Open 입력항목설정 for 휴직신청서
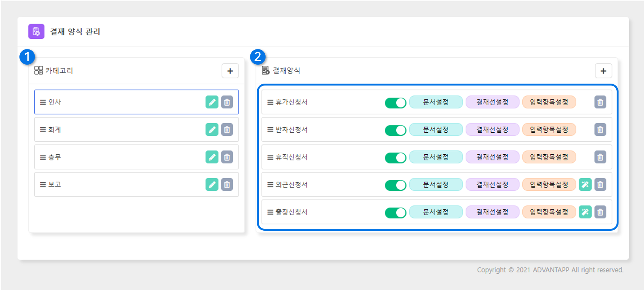644x290 pixels. (x=549, y=157)
